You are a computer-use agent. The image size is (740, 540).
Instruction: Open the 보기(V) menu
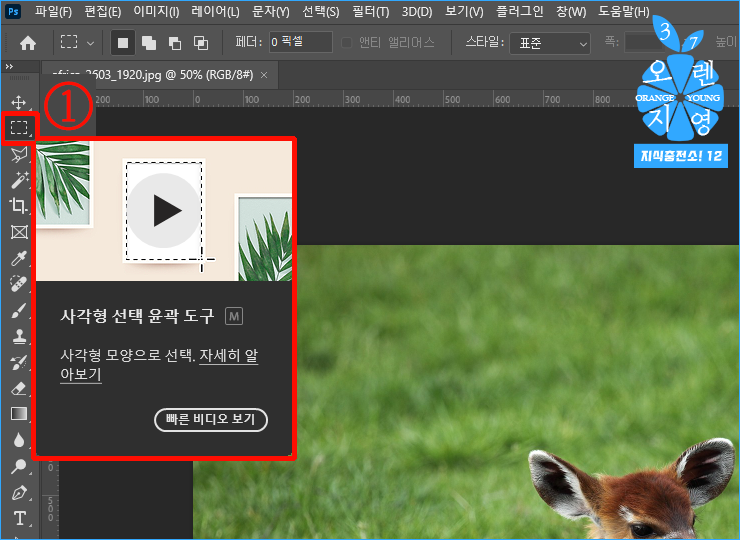click(x=464, y=11)
